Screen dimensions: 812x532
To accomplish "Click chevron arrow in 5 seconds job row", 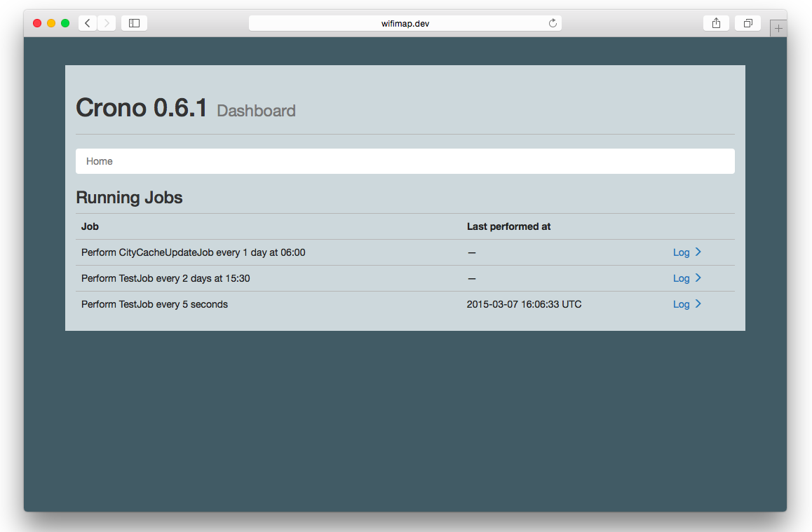I will [x=698, y=304].
